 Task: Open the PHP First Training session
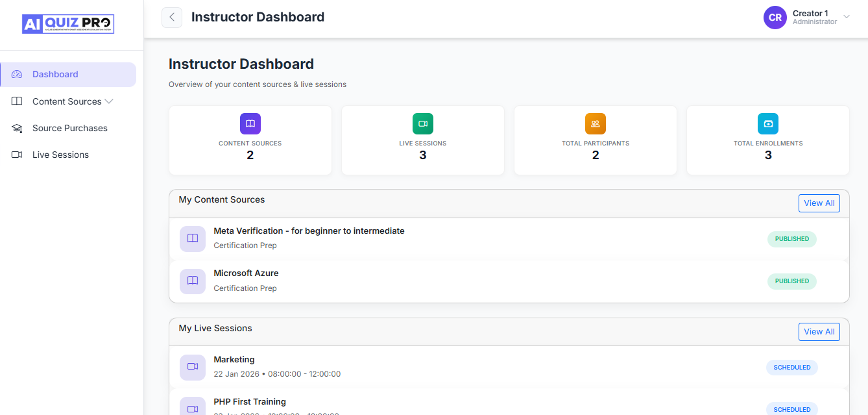point(250,402)
